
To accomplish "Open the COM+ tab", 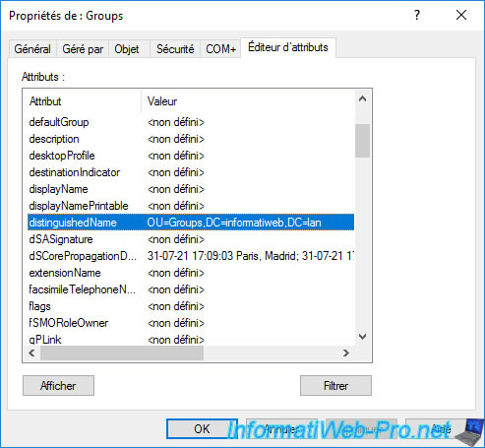I will click(220, 49).
